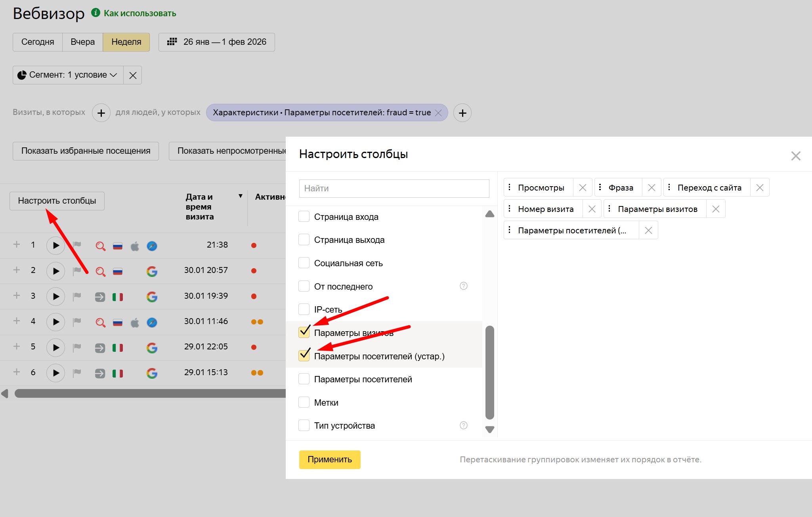
Task: Select the Неделя period tab
Action: coord(126,42)
